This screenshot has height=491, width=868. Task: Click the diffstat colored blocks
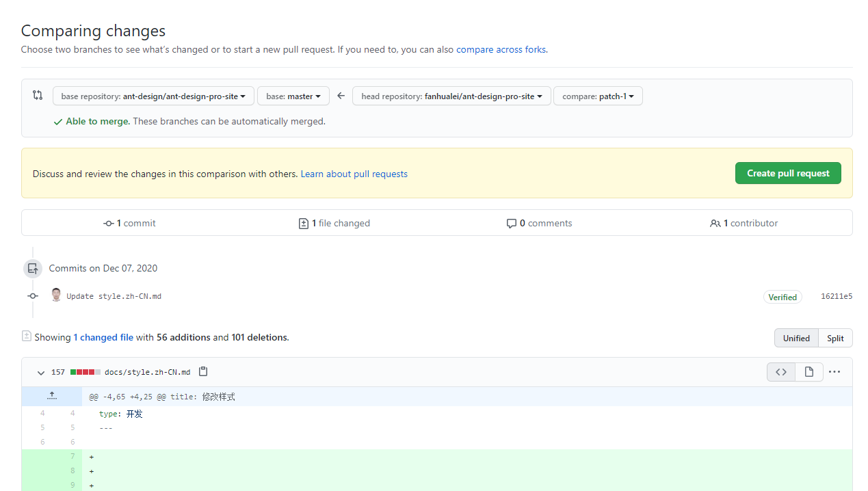tap(86, 372)
